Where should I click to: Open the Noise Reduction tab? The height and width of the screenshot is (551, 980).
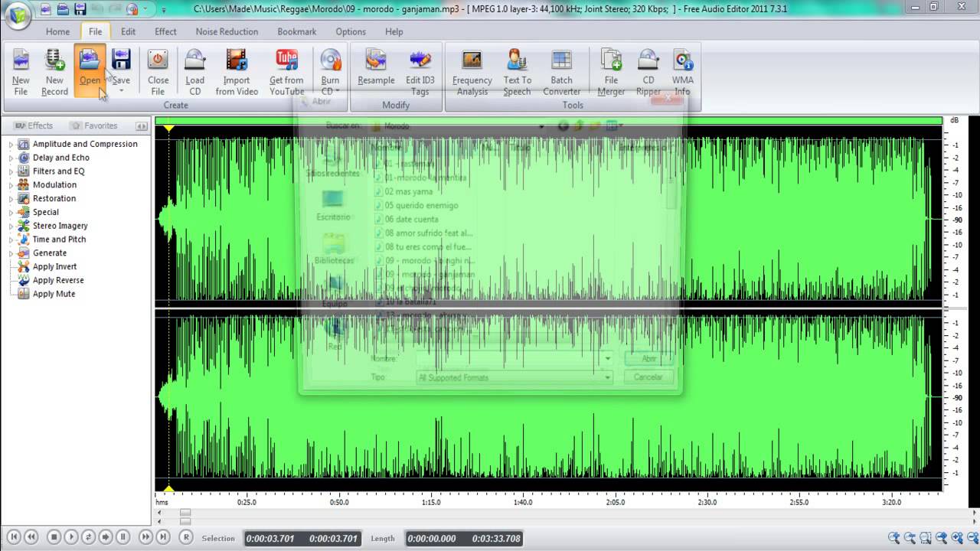pos(227,31)
